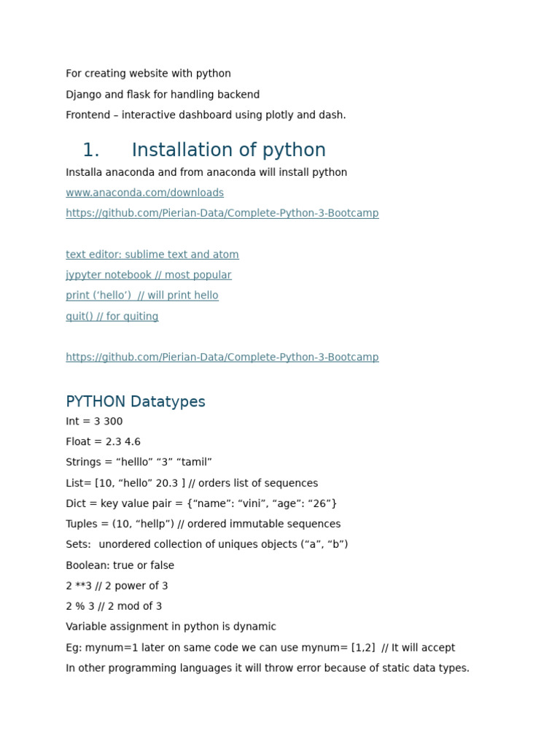Click the Strings datatype example line
This screenshot has width=560, height=747.
pyautogui.click(x=139, y=462)
